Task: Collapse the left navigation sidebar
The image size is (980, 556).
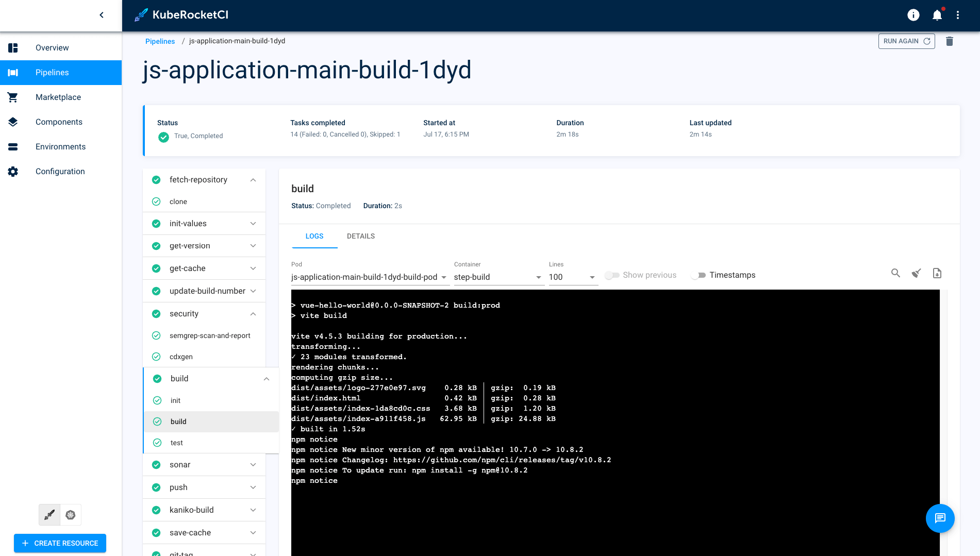Action: pos(101,15)
